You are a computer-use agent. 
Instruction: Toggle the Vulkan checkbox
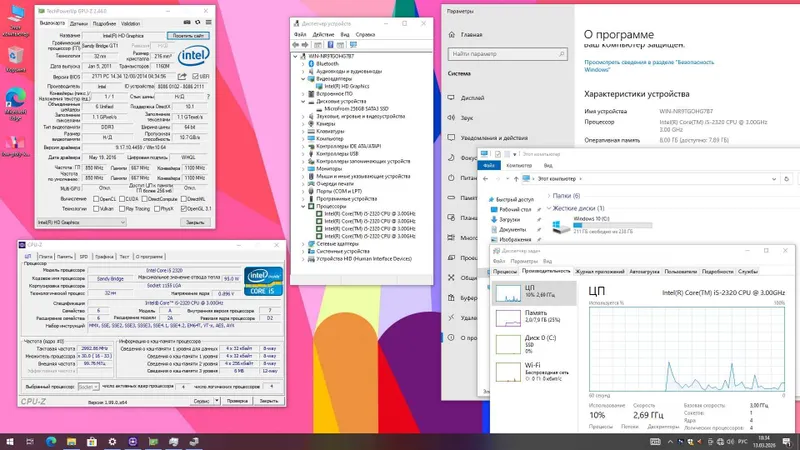click(96, 209)
